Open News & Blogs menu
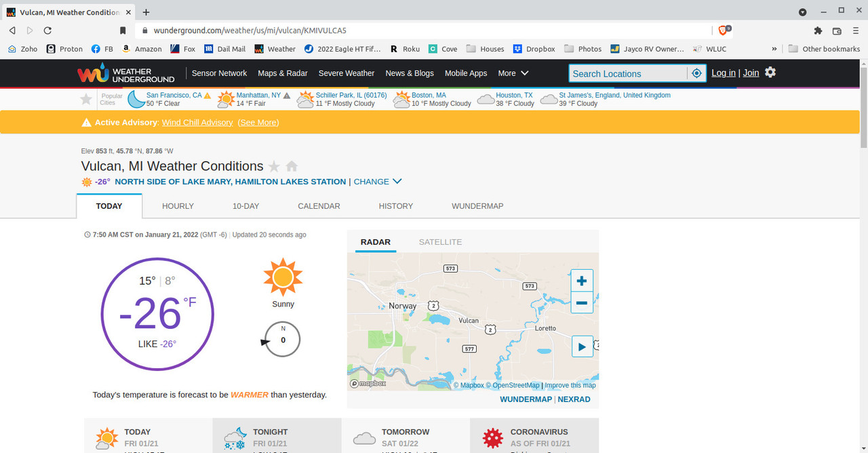Screen dimensions: 868x453 [410, 73]
